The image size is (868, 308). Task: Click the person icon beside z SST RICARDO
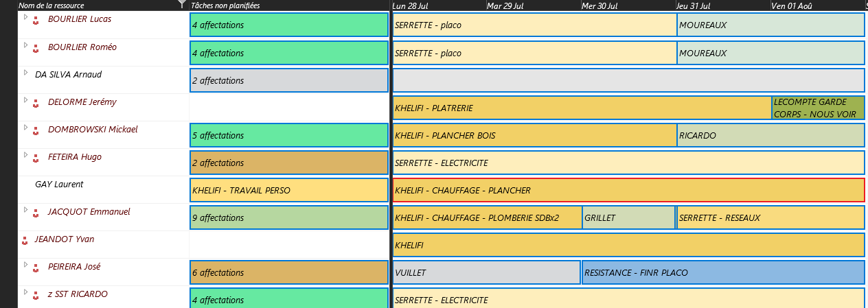tap(36, 295)
